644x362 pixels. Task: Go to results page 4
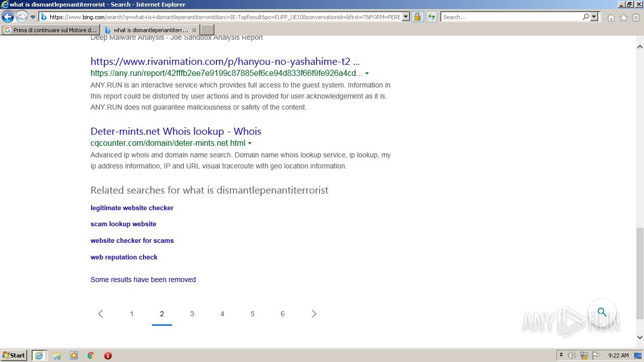(222, 314)
